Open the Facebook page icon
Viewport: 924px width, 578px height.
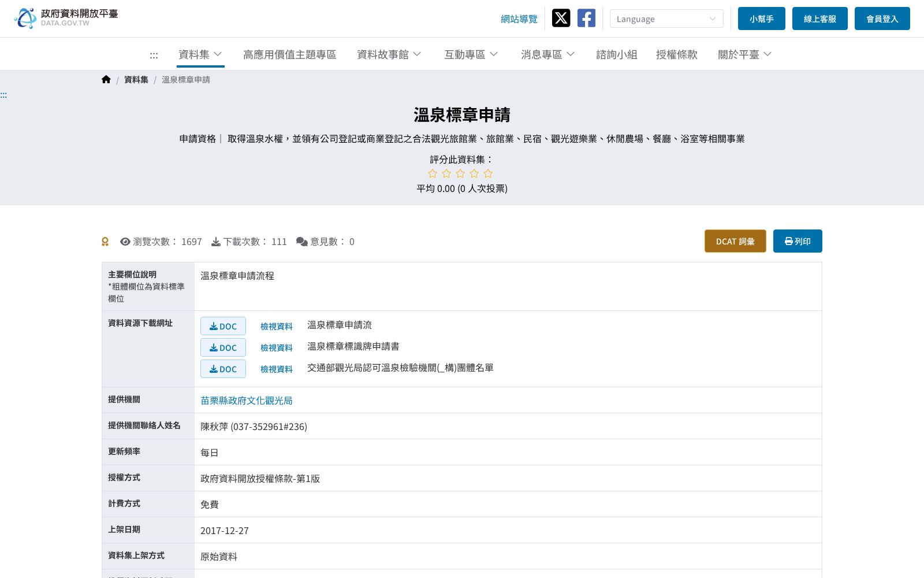[x=586, y=18]
